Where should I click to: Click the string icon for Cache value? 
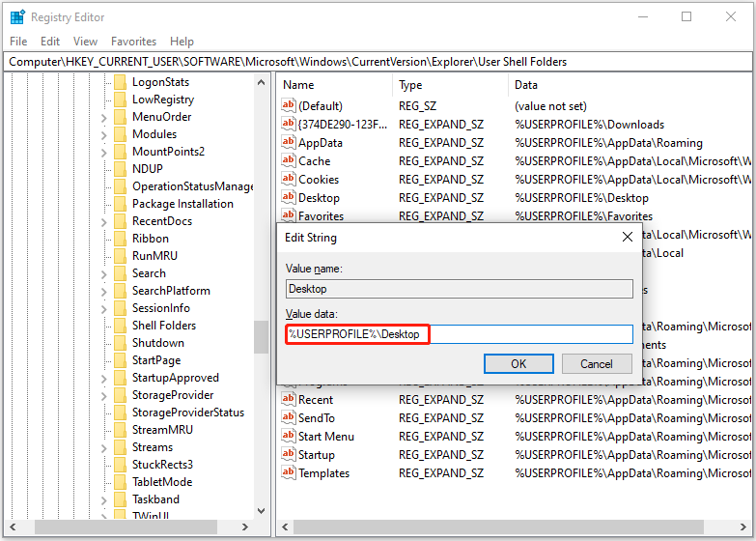point(289,160)
